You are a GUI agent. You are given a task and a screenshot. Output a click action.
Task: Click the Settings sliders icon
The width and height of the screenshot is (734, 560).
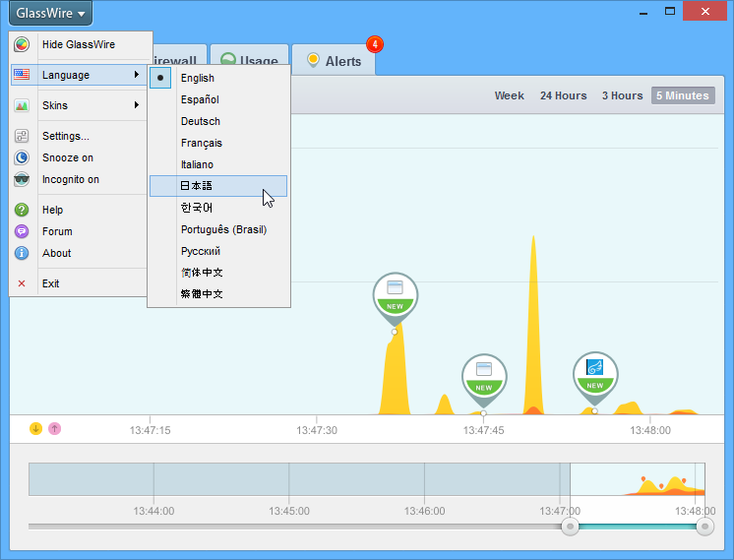(22, 136)
